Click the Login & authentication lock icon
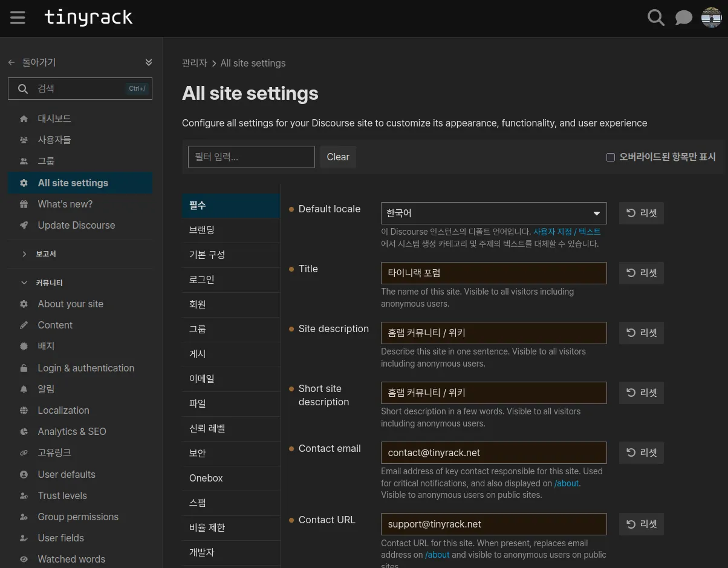Image resolution: width=728 pixels, height=568 pixels. click(24, 368)
